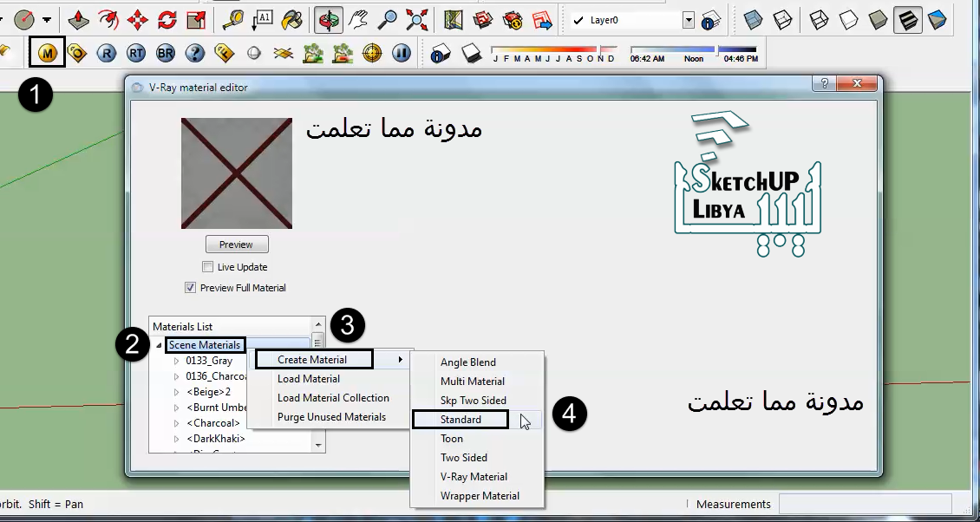The width and height of the screenshot is (980, 522).
Task: Show frame buffer F tag icon
Action: [x=225, y=53]
